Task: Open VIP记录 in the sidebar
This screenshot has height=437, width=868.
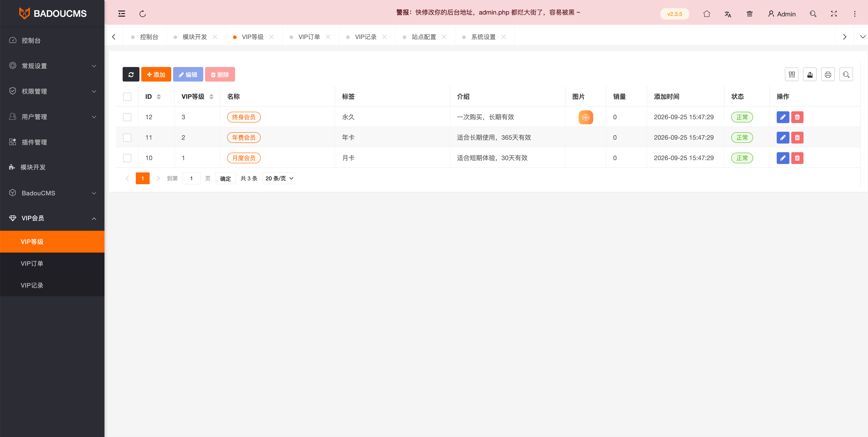Action: click(x=52, y=285)
